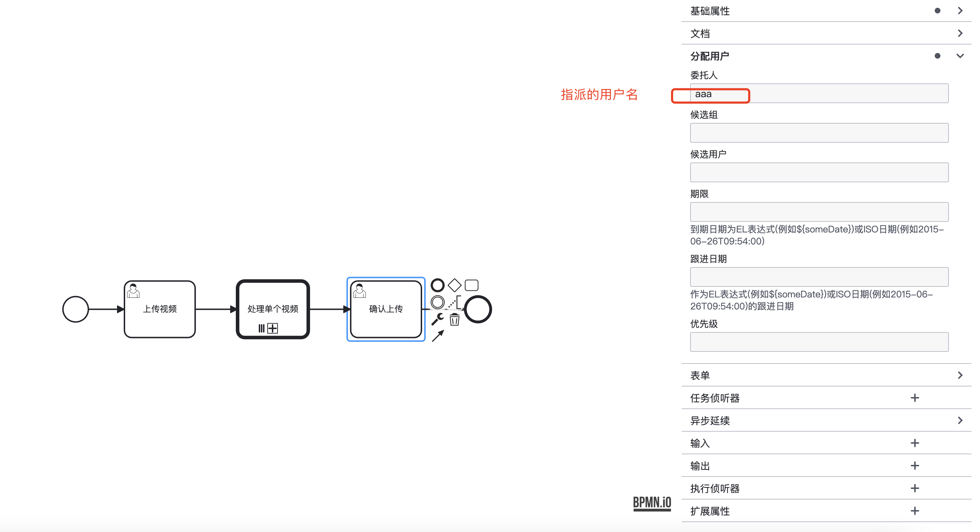Click parallel multi-instance marker on 处理单个视频

pos(261,328)
